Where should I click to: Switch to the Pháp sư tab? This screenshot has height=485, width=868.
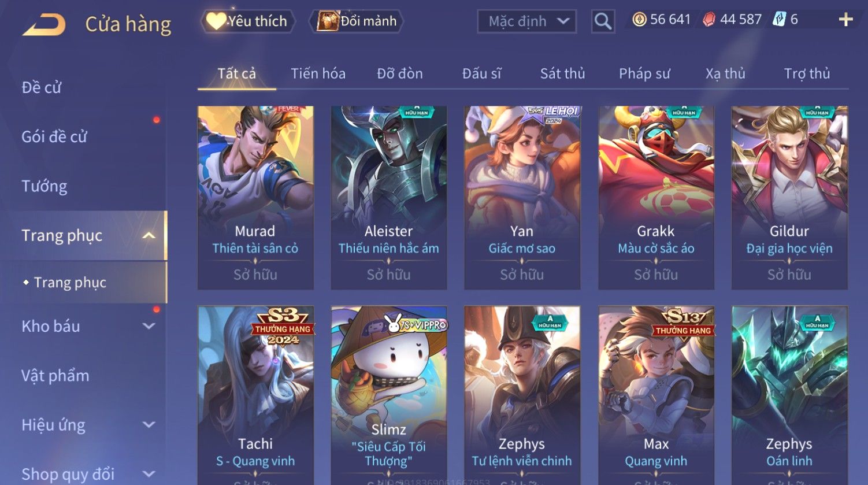click(644, 73)
